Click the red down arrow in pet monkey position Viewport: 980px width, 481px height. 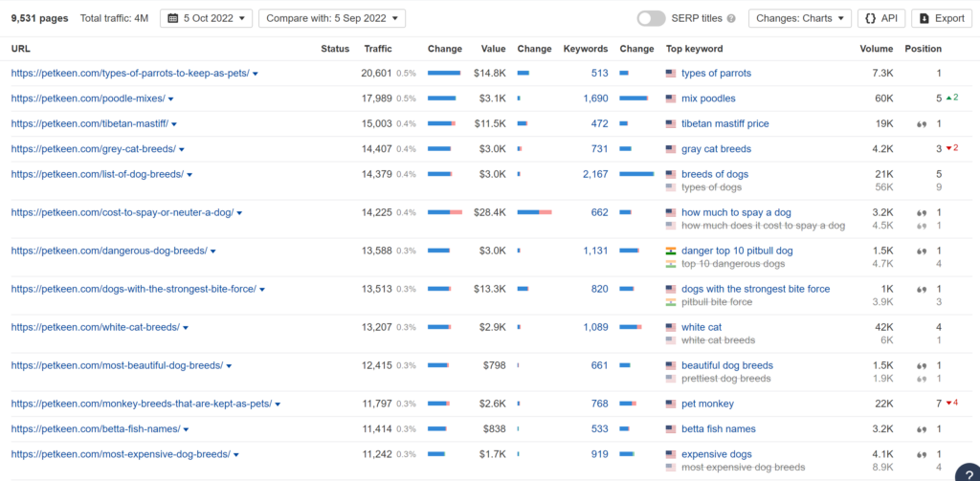(948, 403)
